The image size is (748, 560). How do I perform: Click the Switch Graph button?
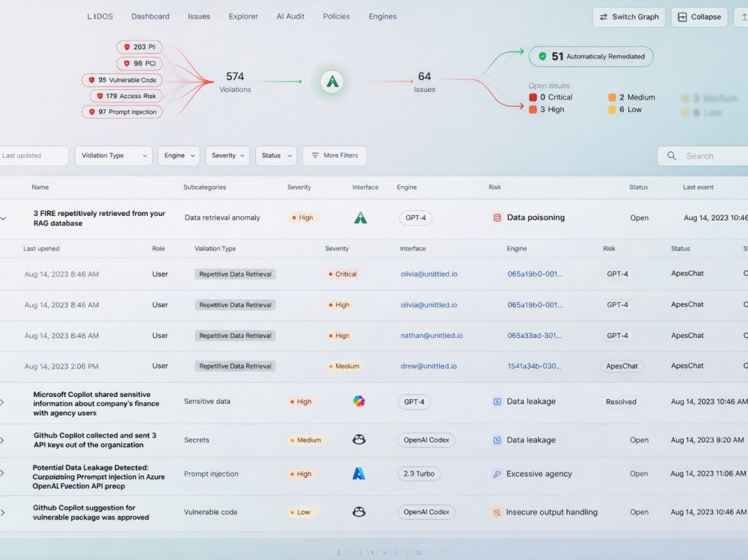pyautogui.click(x=628, y=16)
